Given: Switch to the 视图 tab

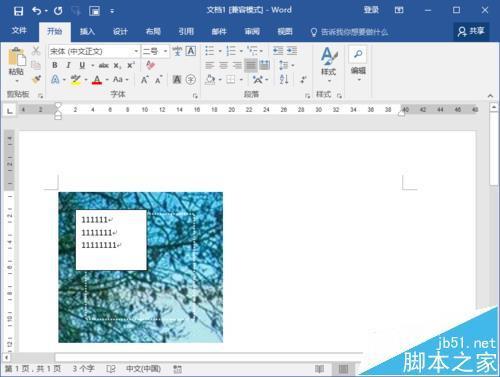Looking at the screenshot, I should pos(285,32).
